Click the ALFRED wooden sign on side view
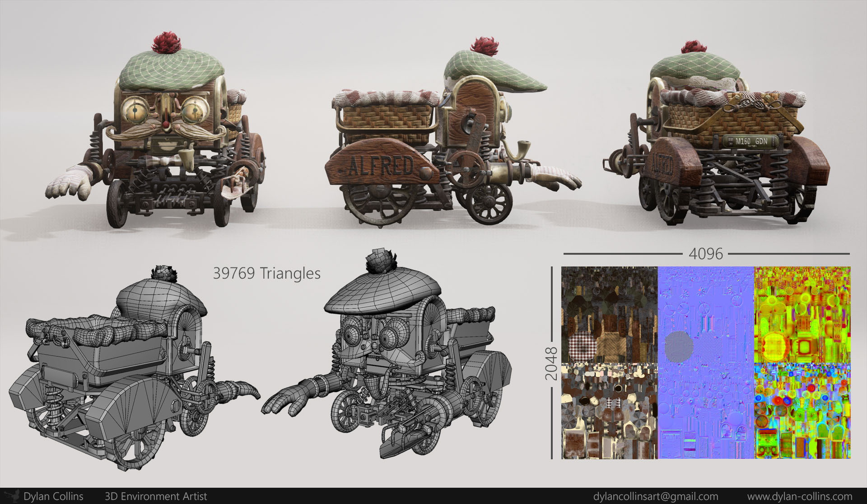Viewport: 867px width, 504px height. (x=380, y=166)
